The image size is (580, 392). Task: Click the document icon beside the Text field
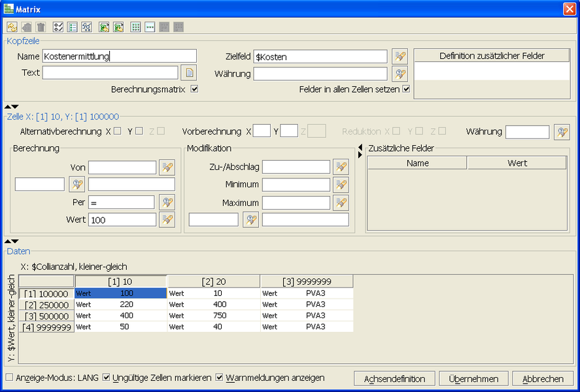tap(188, 73)
